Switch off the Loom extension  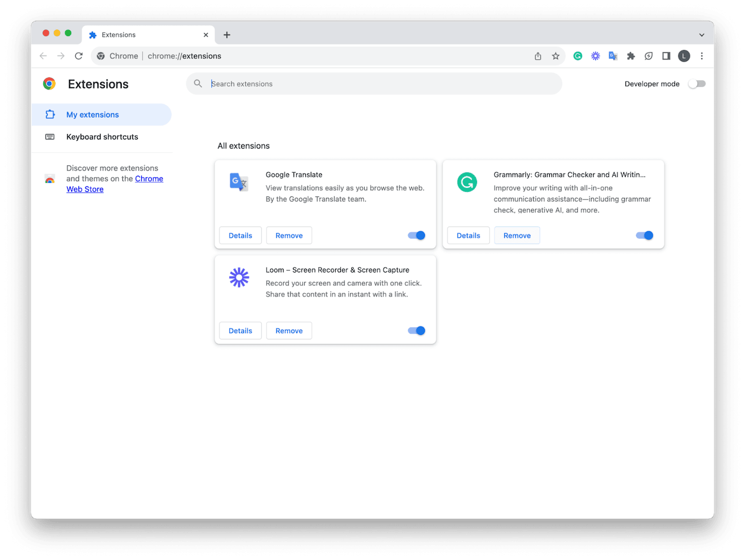coord(416,330)
